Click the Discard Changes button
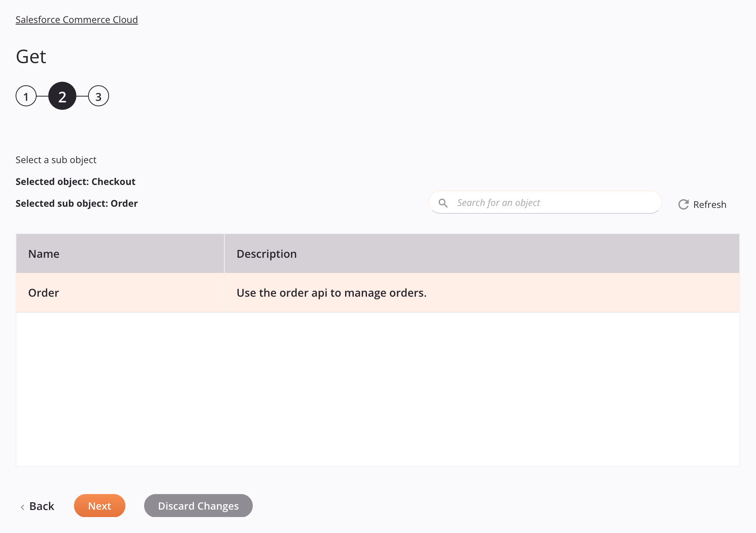The height and width of the screenshot is (533, 756). coord(198,505)
